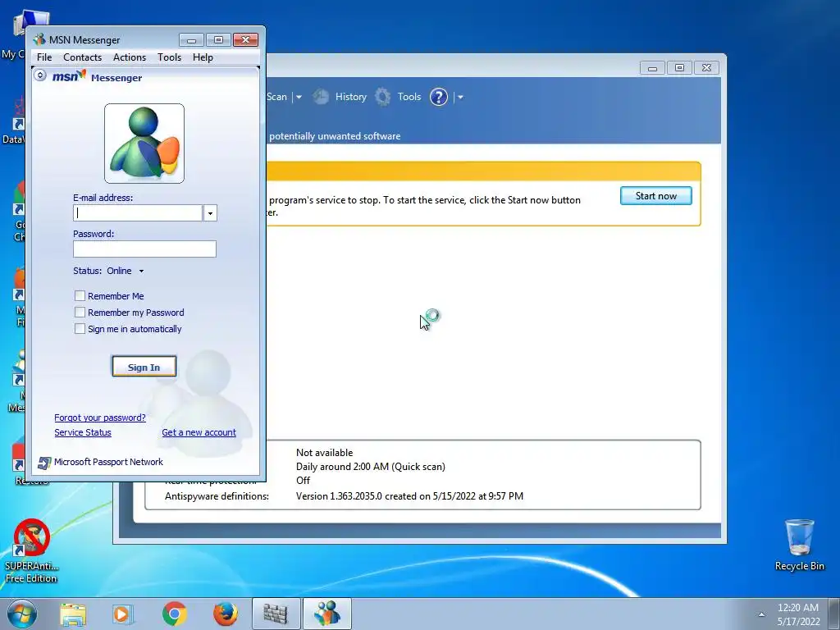Open the Actions menu
The width and height of the screenshot is (840, 630).
coord(129,57)
